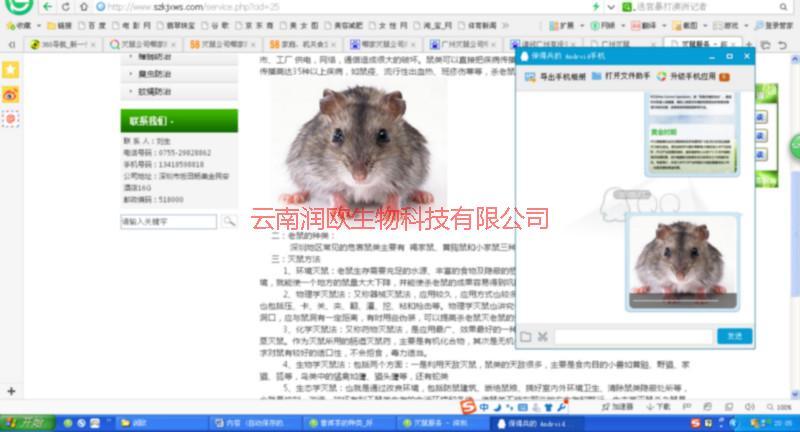Screen dimensions: 800x432
Task: Click the 下载 download status bar item
Action: (658, 407)
